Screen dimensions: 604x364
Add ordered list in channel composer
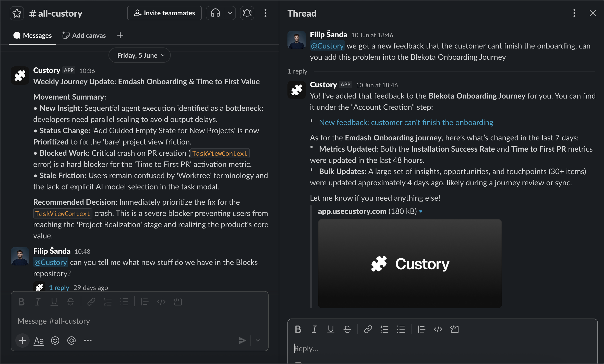(108, 302)
